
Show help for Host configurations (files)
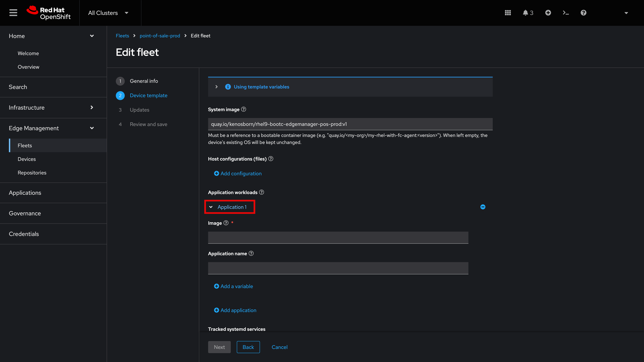click(271, 159)
